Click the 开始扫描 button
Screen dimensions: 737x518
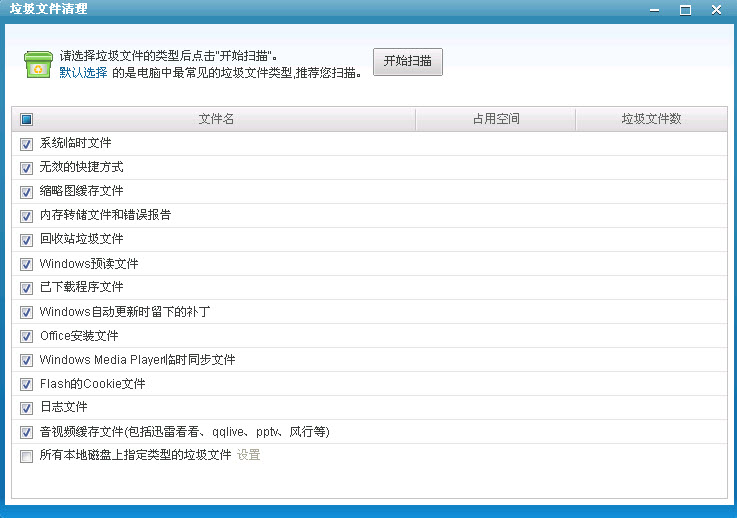408,61
